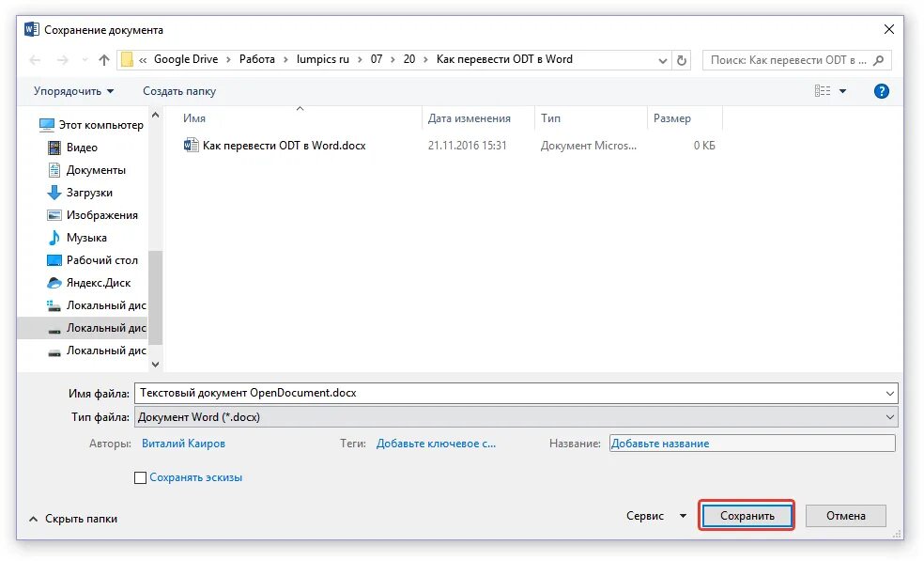Click the Добавьте название title field
Image resolution: width=924 pixels, height=561 pixels.
pyautogui.click(x=752, y=444)
